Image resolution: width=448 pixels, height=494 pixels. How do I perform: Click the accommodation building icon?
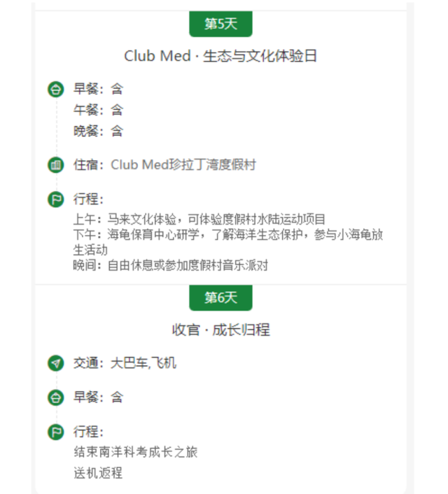pyautogui.click(x=56, y=165)
